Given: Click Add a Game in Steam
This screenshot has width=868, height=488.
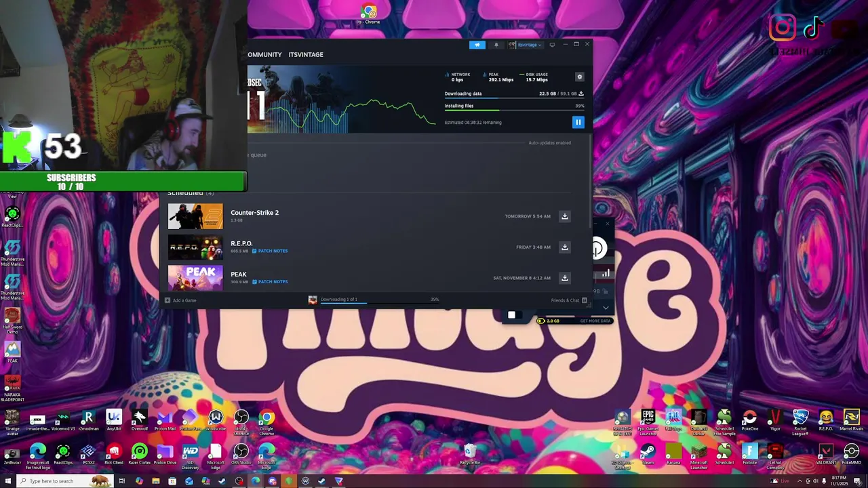Looking at the screenshot, I should (180, 300).
